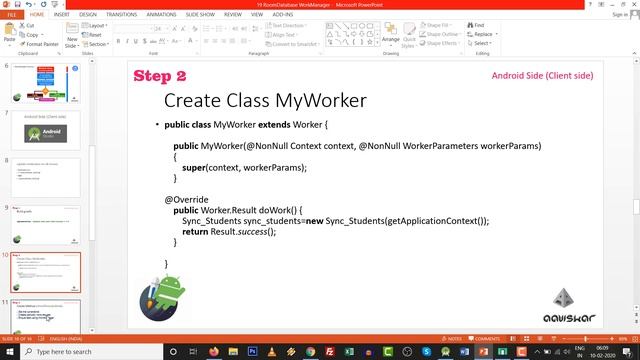Select slide 6 thumbnail
Viewport: 640px width, 360px height.
(x=46, y=83)
